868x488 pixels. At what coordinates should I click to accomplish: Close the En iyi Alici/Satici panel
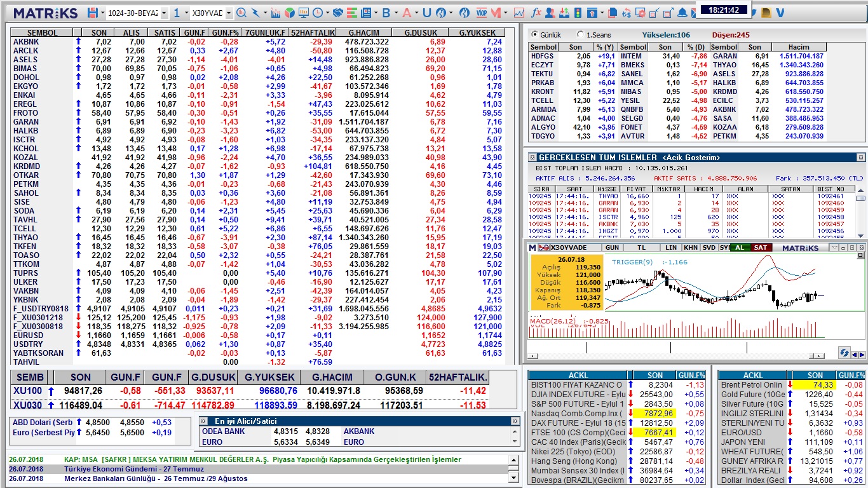(515, 421)
